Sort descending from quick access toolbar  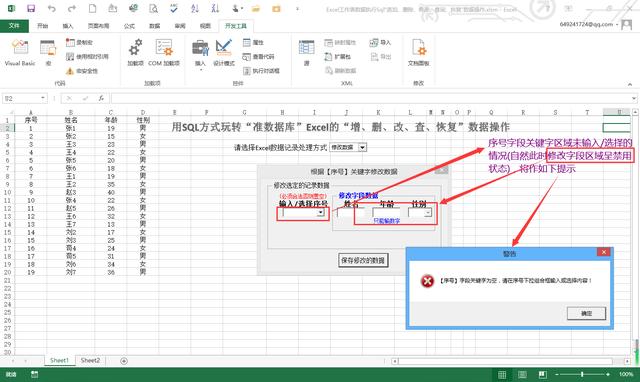coord(215,8)
